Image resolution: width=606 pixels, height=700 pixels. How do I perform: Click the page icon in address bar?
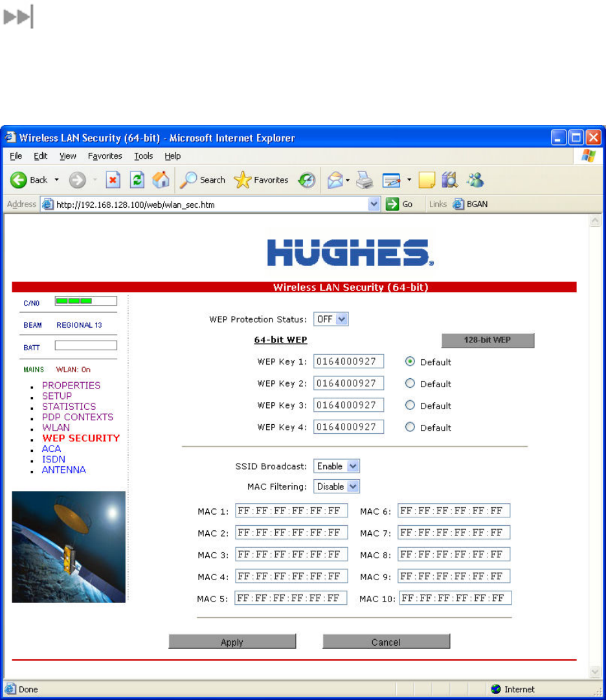(48, 205)
